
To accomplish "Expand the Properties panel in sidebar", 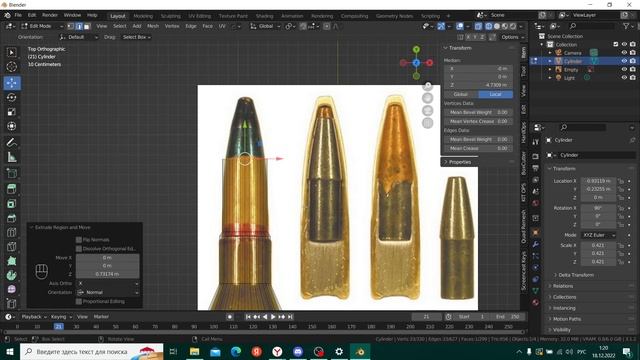I will point(460,162).
